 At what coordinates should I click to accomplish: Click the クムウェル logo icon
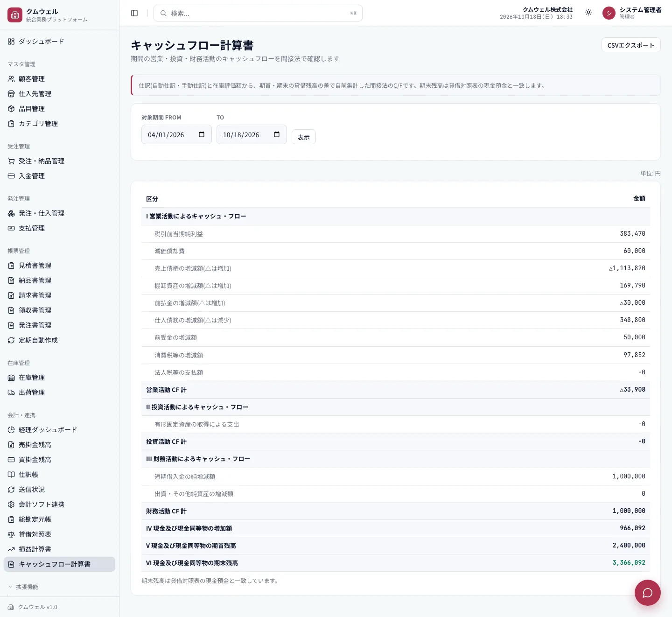pyautogui.click(x=15, y=15)
